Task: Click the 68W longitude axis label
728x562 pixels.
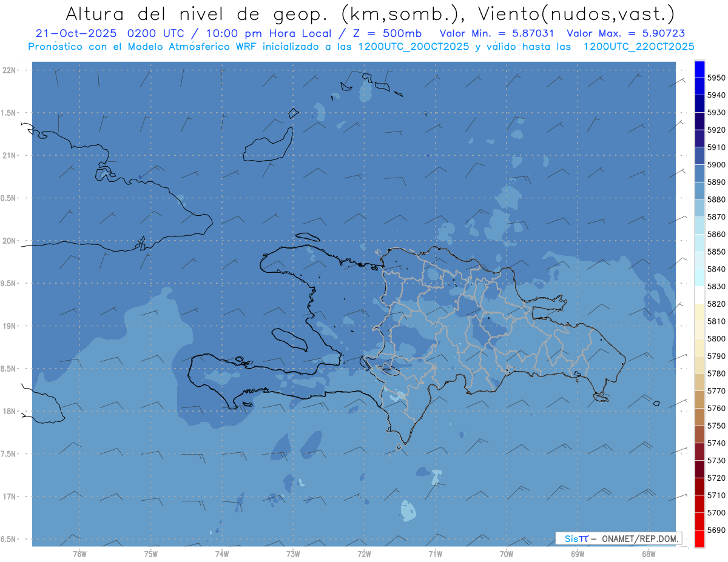Action: pyautogui.click(x=648, y=554)
